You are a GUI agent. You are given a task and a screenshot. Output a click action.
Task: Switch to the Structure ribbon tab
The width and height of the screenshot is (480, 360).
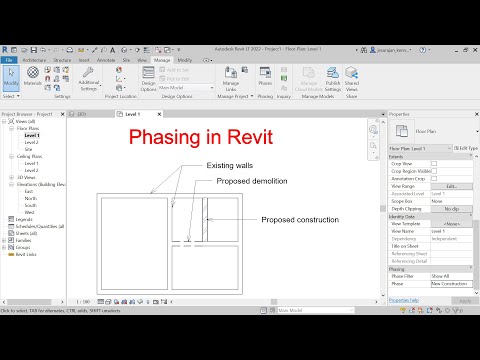[62, 60]
